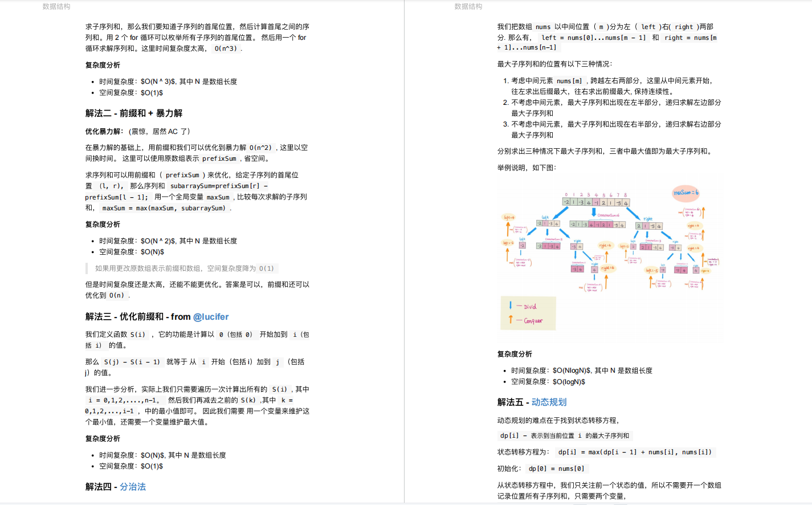Click list item 2 about 左半部分 recursion
The width and height of the screenshot is (812, 505).
coord(616,108)
